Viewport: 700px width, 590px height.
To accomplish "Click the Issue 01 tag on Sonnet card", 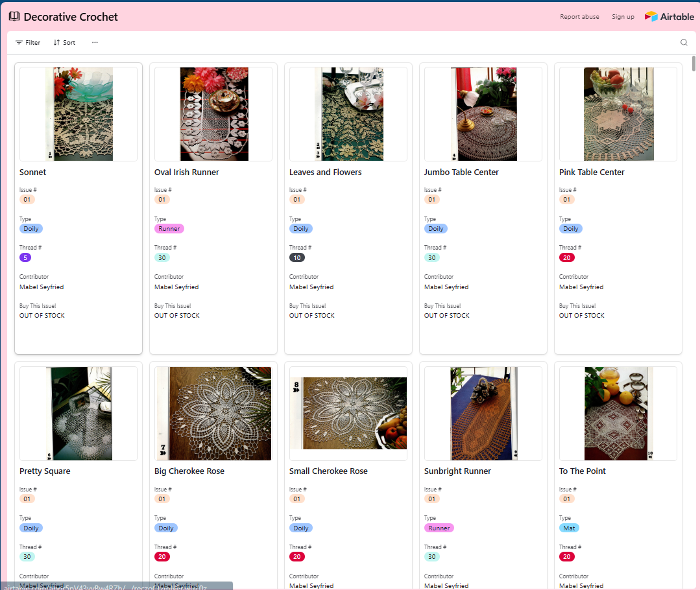I will (27, 200).
